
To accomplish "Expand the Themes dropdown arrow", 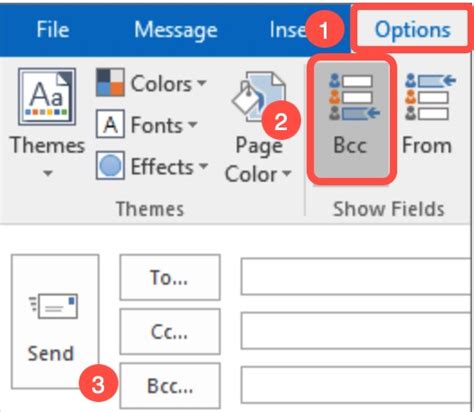I will pos(48,173).
